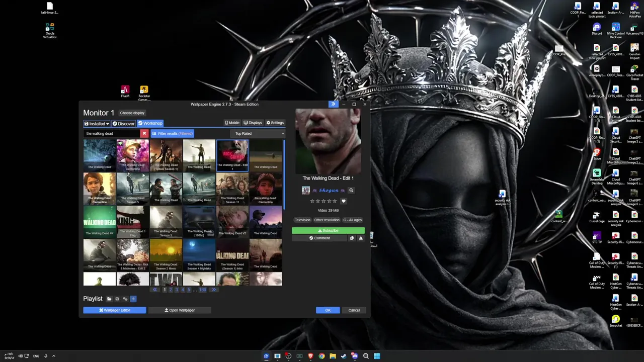Cancel the Wallpaper Engine dialog
The width and height of the screenshot is (644, 362).
click(x=354, y=310)
